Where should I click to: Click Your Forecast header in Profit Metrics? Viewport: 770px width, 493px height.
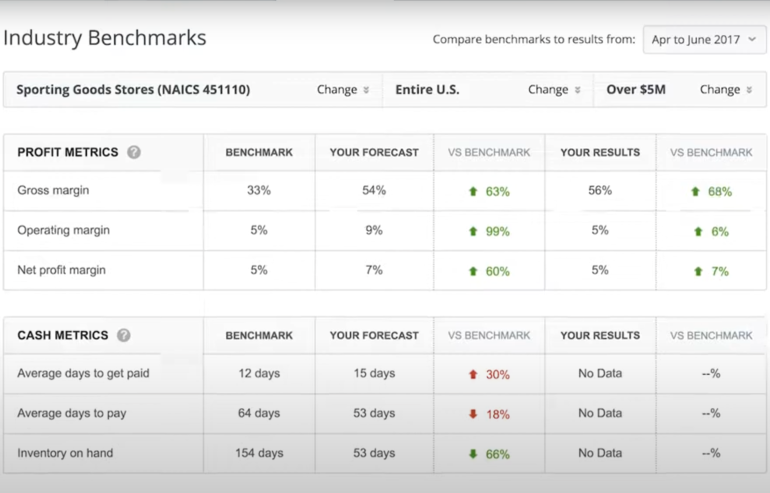coord(374,153)
